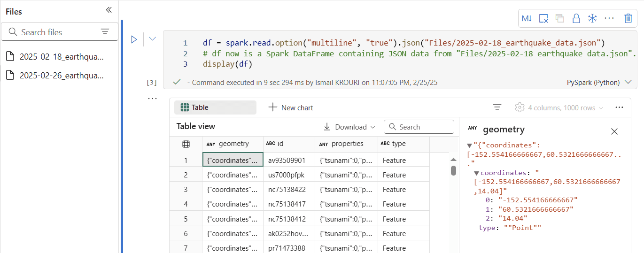Open the output filter icon
This screenshot has height=253, width=644.
[497, 107]
